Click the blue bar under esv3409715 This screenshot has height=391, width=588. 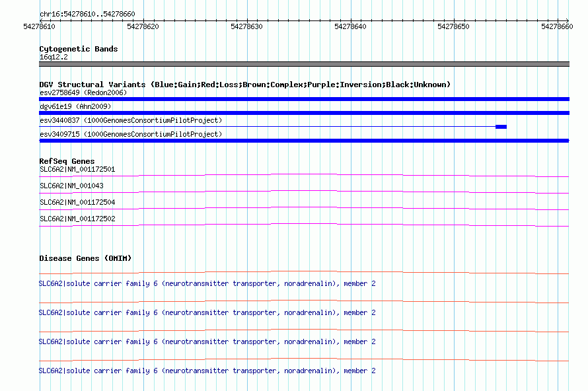click(x=304, y=141)
